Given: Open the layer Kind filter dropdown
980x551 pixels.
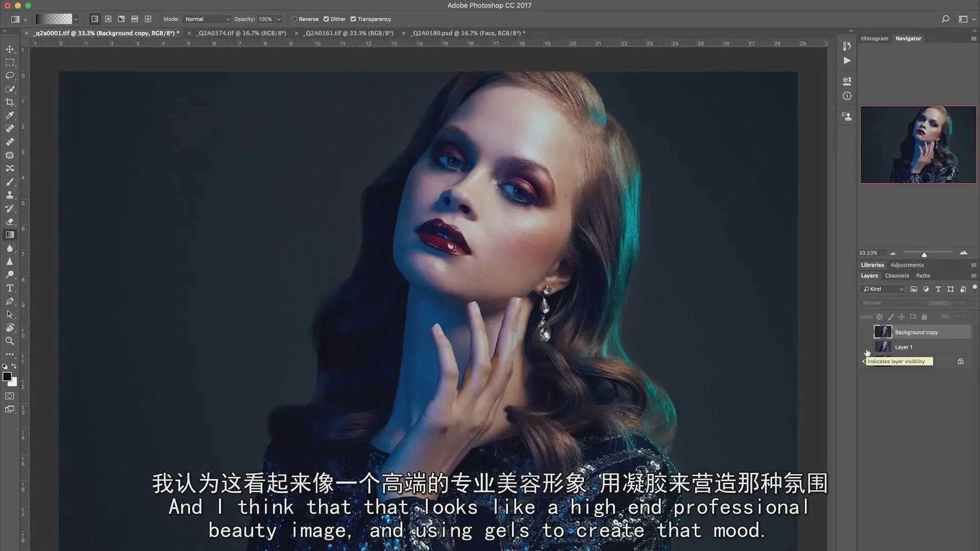Looking at the screenshot, I should pyautogui.click(x=883, y=289).
